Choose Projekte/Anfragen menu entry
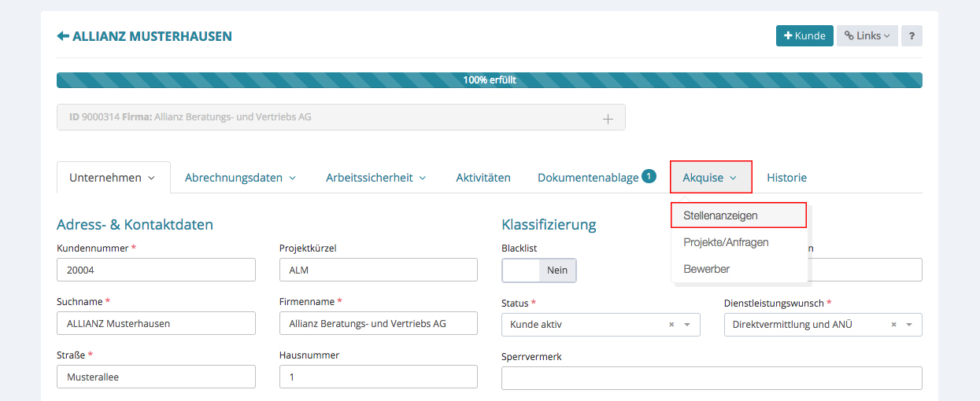This screenshot has height=401, width=980. [x=726, y=242]
